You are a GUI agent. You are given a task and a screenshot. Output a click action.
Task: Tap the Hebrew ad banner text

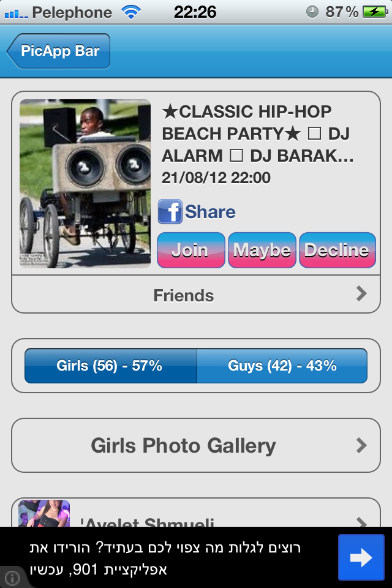[x=165, y=559]
